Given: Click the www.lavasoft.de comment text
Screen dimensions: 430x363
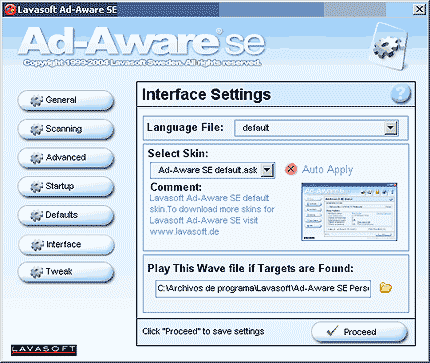Looking at the screenshot, I should 184,232.
